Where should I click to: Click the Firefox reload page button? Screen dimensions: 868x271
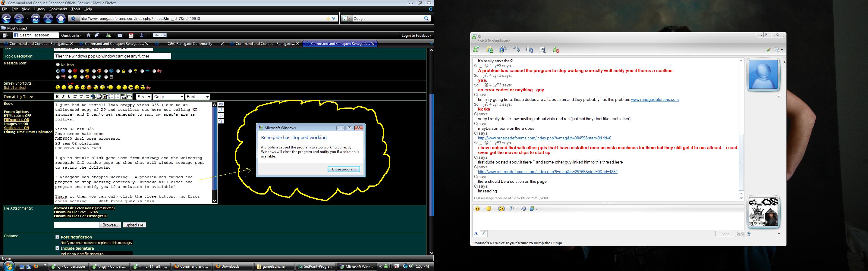[35, 18]
